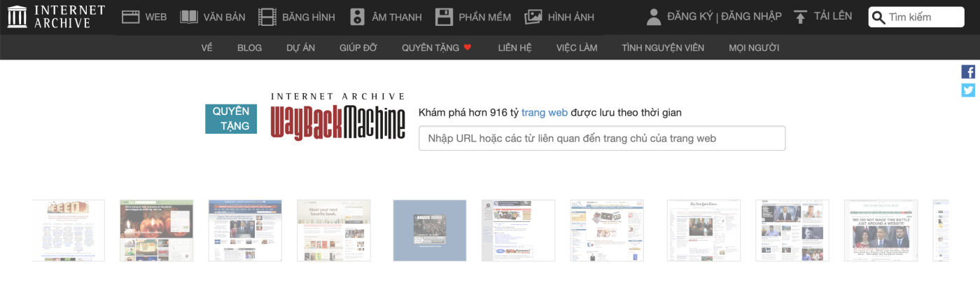Viewport: 980px width, 283px height.
Task: Open the LIÊN HỆ contact link
Action: 515,48
